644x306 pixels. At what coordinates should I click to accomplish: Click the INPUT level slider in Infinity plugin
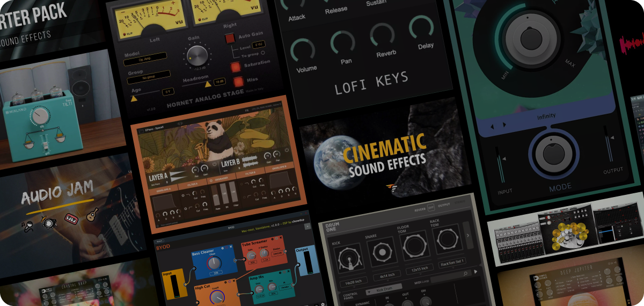(x=501, y=165)
